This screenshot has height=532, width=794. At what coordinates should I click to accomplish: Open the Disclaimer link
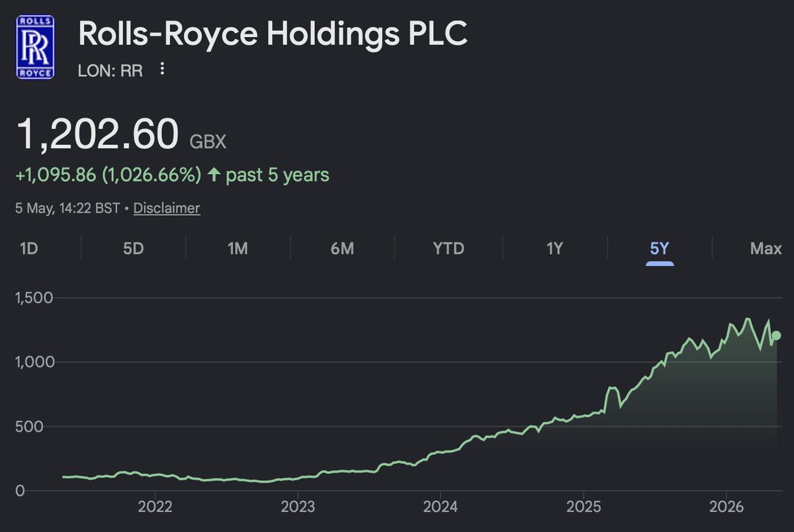[167, 208]
